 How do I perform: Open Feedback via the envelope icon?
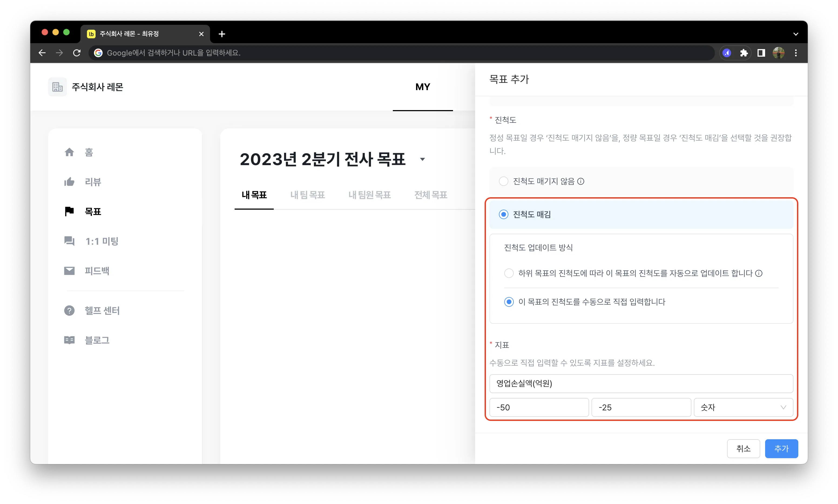click(69, 271)
